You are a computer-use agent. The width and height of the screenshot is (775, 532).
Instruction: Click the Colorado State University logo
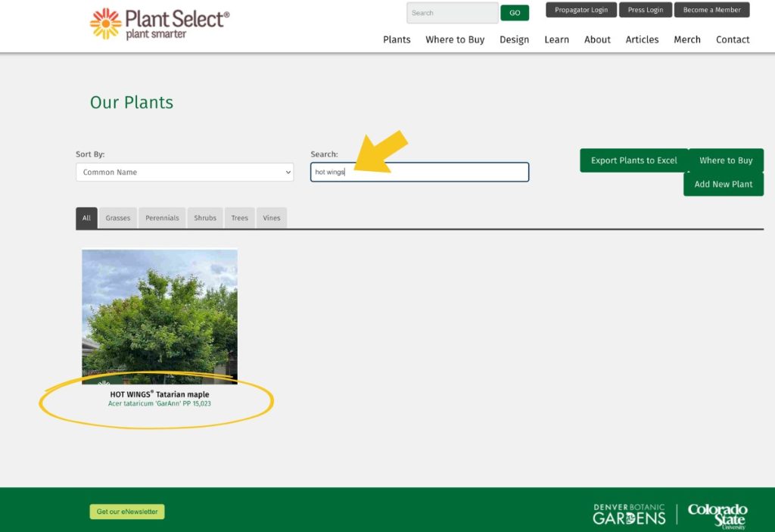pos(717,514)
